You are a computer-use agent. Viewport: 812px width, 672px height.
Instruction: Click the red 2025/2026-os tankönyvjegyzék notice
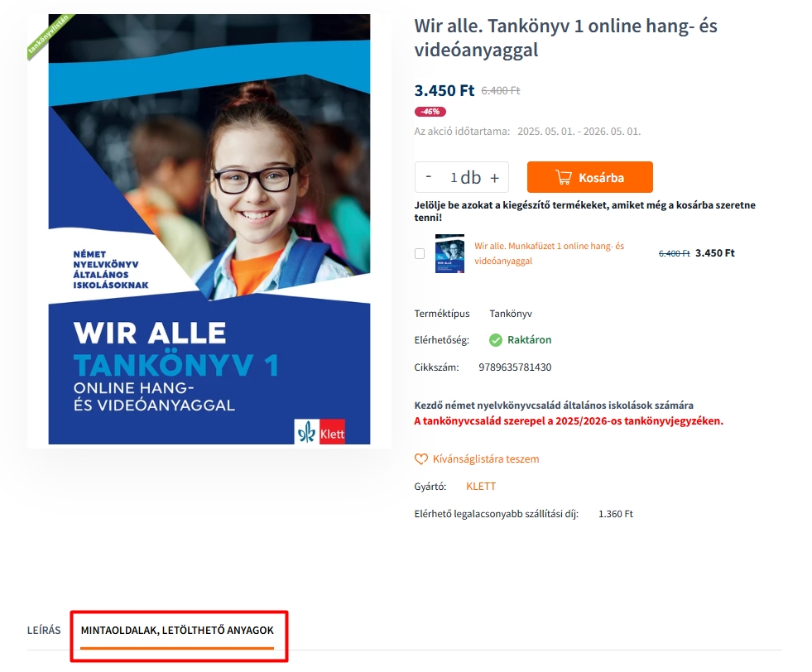(x=569, y=421)
